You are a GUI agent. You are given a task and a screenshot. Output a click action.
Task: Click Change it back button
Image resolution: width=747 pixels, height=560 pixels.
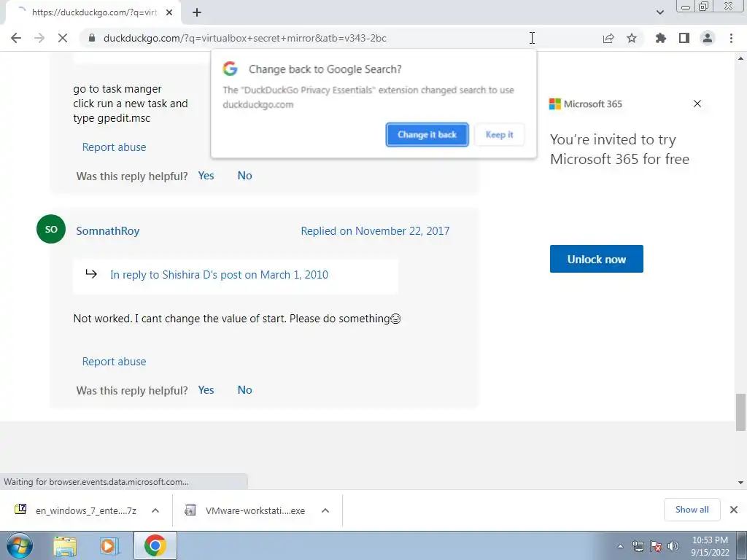click(427, 135)
